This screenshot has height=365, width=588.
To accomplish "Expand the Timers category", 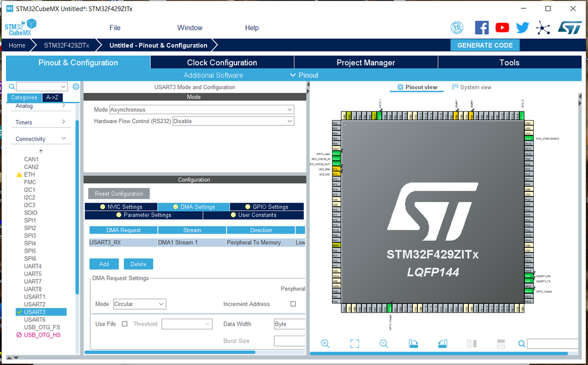I will [x=41, y=122].
